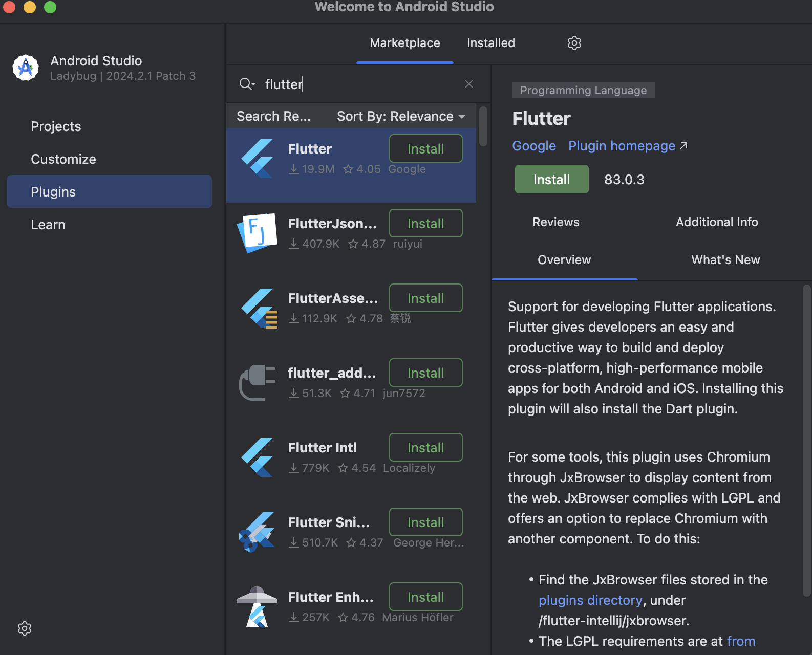
Task: Click version number 83.0.3
Action: point(624,180)
